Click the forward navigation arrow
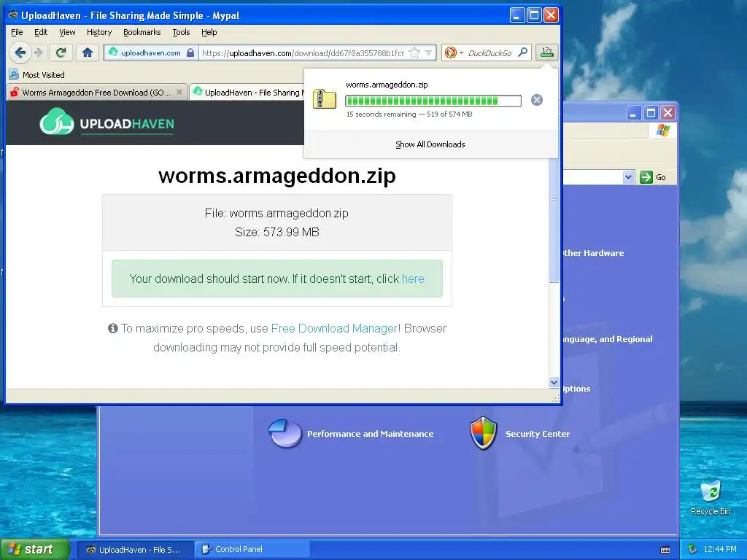 [x=39, y=52]
